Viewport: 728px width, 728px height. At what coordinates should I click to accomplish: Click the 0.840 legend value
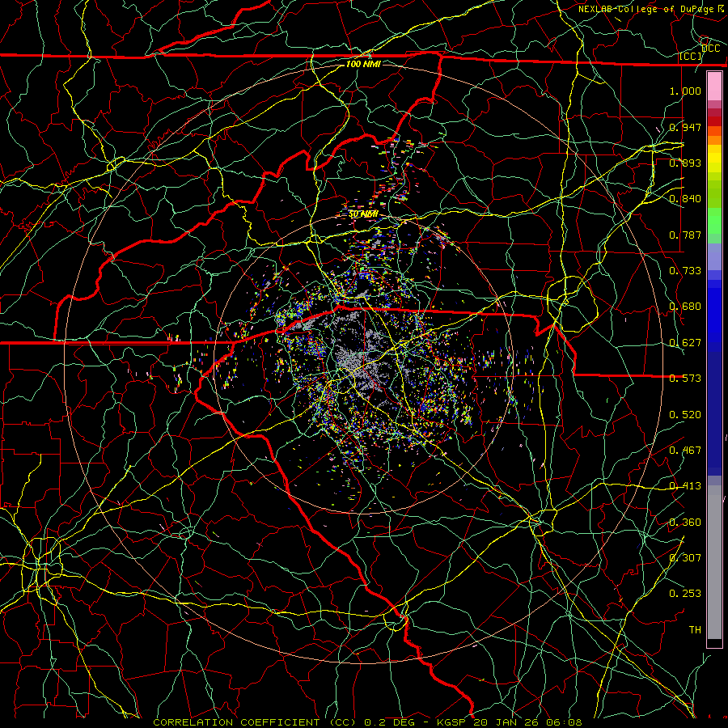coord(685,199)
